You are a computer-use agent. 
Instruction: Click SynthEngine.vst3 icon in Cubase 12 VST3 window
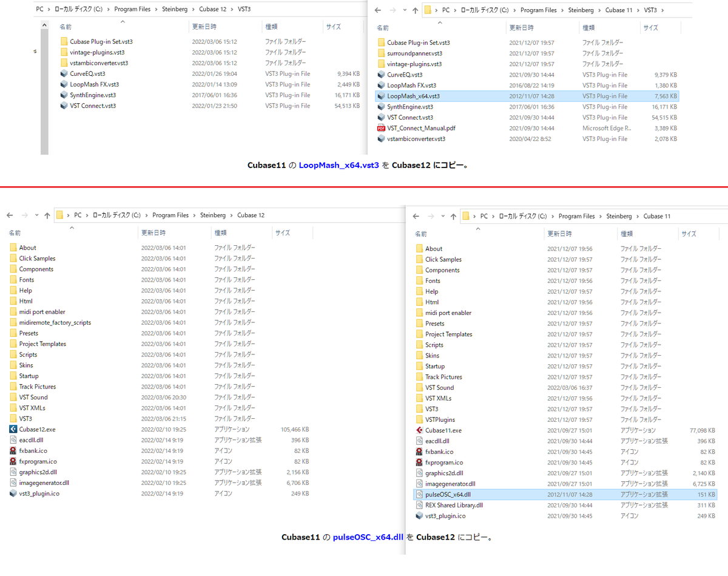coord(64,95)
